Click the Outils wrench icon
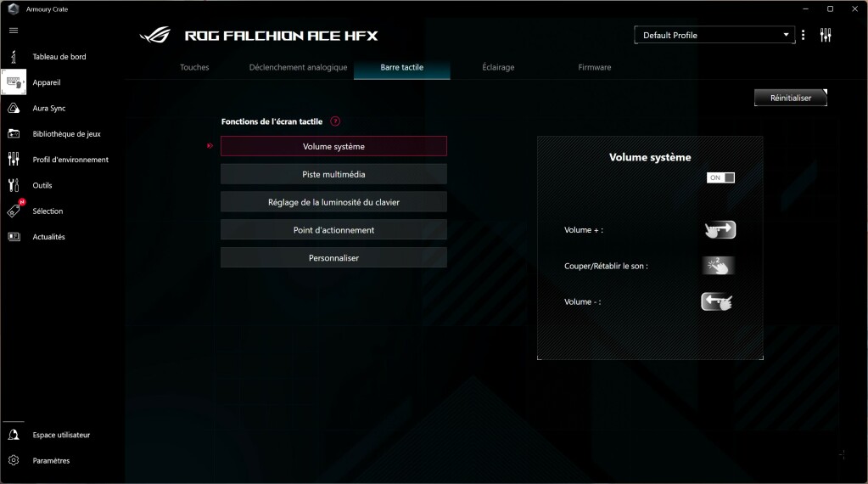 coord(14,185)
